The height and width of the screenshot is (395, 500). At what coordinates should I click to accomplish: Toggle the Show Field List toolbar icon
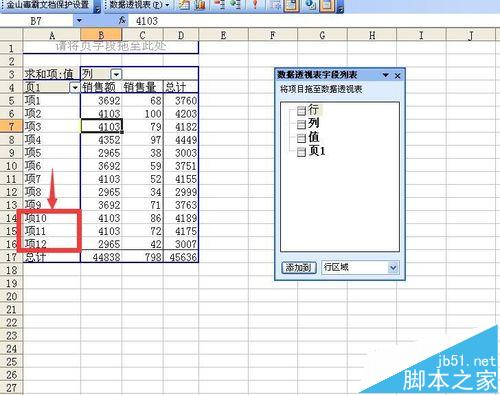pos(327,6)
